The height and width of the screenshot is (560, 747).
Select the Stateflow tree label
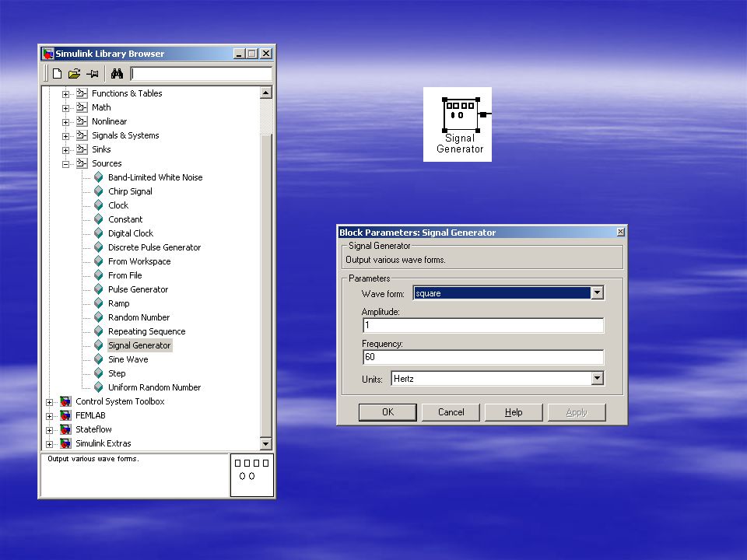[94, 429]
